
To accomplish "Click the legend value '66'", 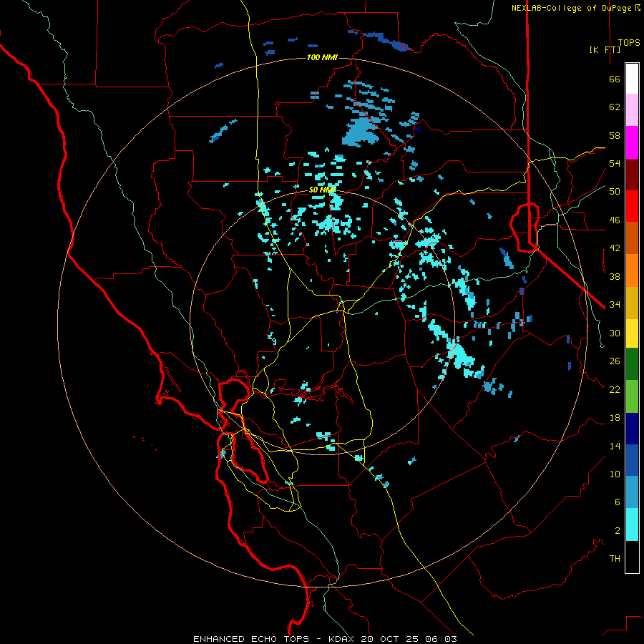I will [x=615, y=79].
